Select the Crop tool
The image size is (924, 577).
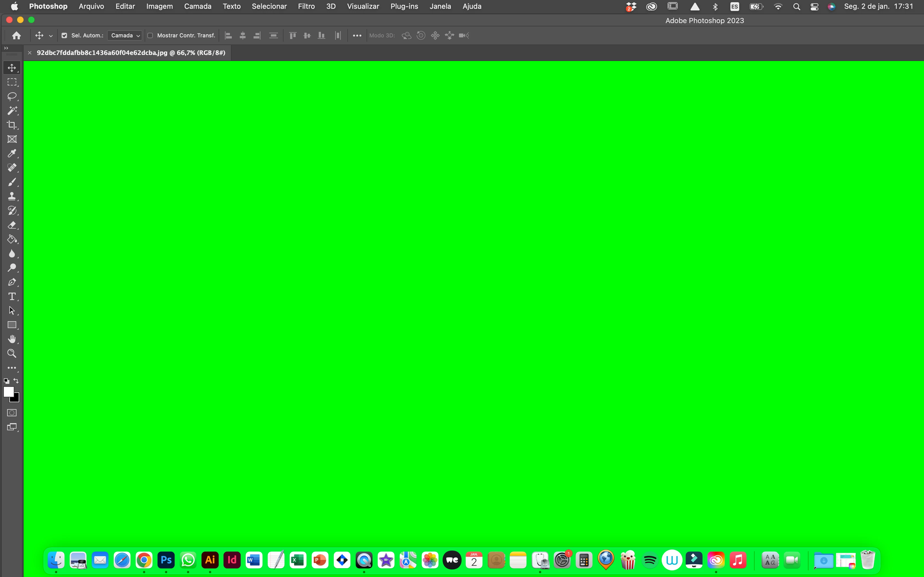point(12,125)
